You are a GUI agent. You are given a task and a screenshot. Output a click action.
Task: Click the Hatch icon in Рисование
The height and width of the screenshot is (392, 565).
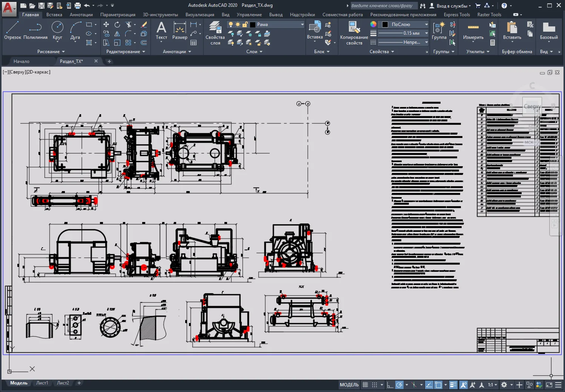click(x=89, y=43)
